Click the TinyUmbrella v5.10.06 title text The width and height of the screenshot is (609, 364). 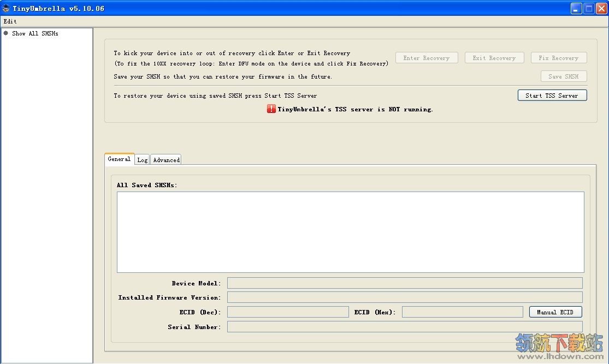58,9
